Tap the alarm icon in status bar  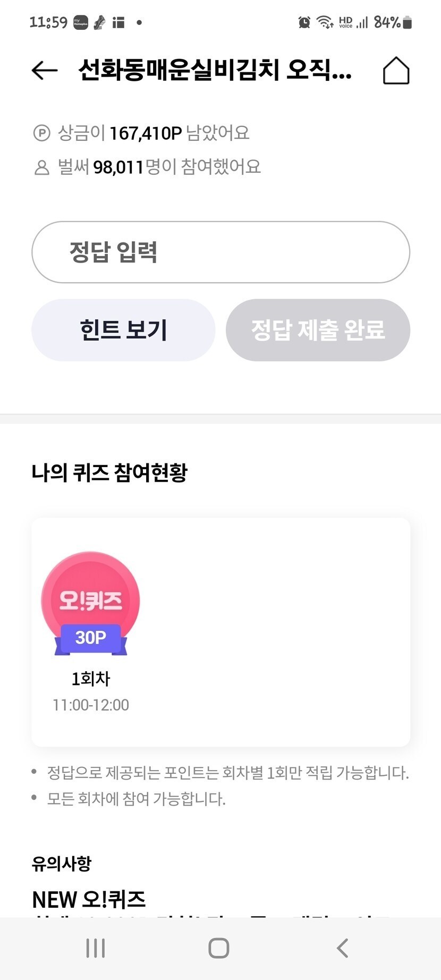pyautogui.click(x=304, y=22)
